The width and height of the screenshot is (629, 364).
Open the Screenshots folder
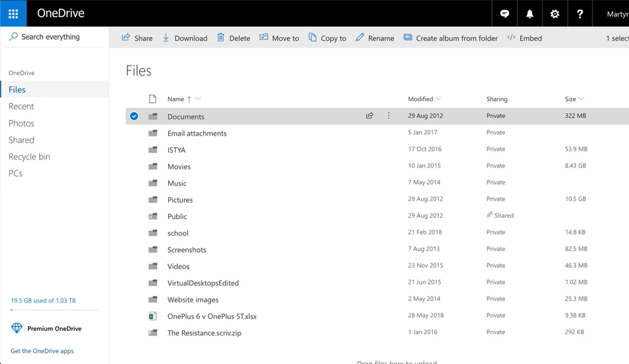[187, 250]
